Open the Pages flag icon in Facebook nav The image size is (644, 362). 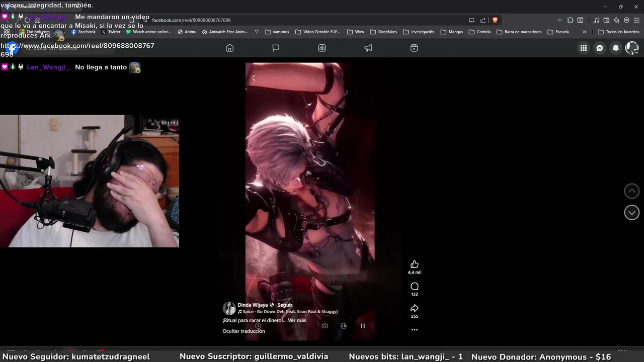(x=276, y=48)
